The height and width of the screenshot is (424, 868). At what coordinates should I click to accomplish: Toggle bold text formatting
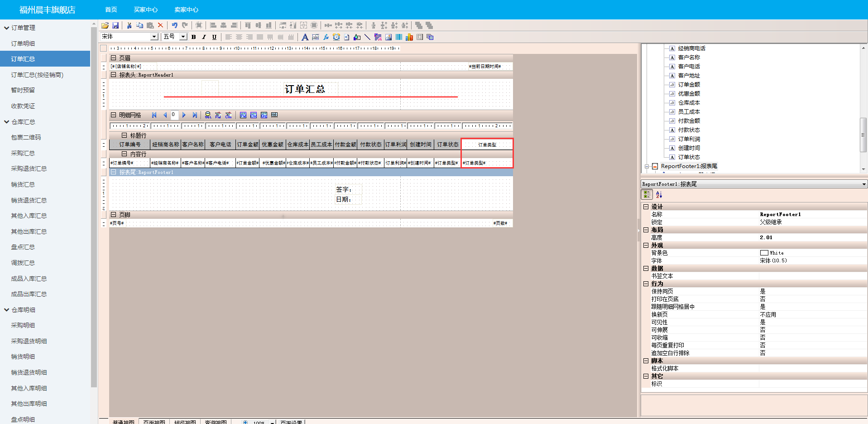tap(194, 37)
